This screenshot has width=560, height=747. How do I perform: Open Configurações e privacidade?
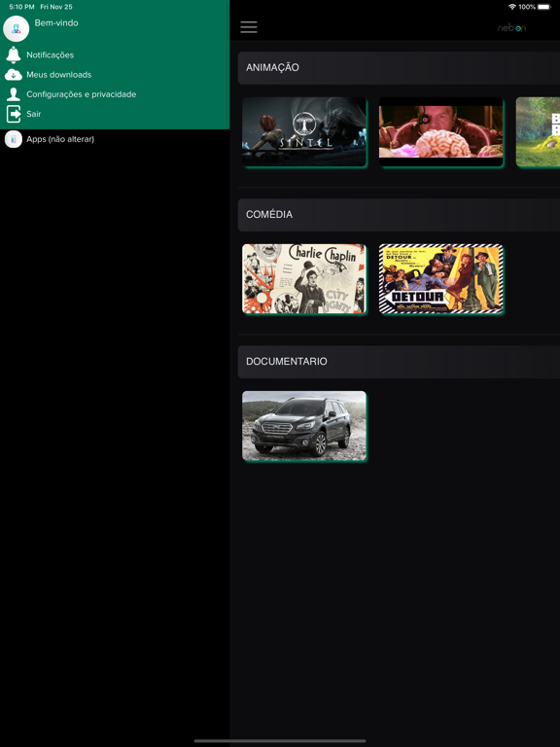(x=82, y=94)
